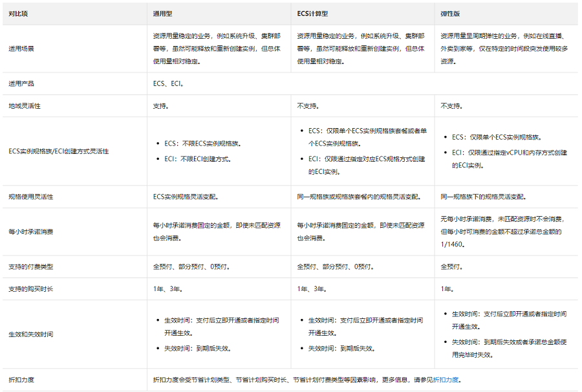Click the 通用型 column header

pos(162,14)
